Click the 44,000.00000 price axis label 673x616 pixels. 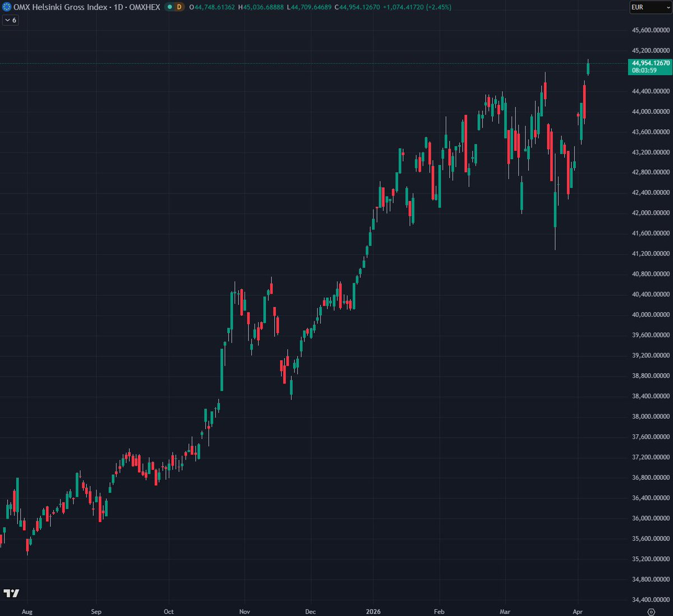point(651,112)
